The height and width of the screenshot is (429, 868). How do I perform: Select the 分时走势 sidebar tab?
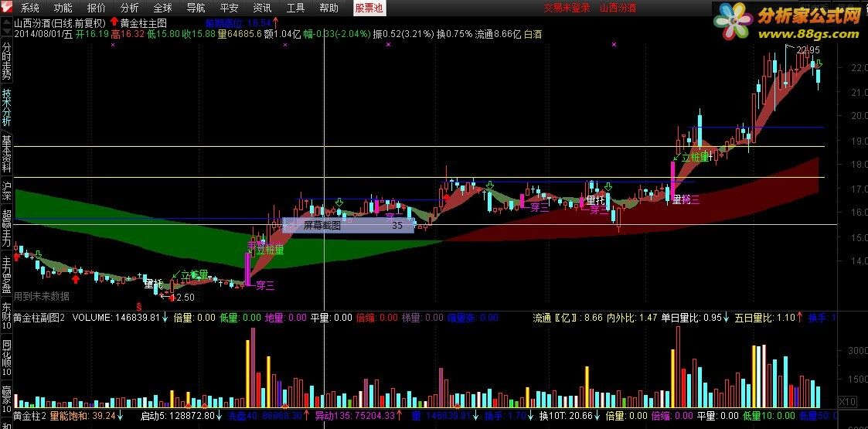point(7,61)
